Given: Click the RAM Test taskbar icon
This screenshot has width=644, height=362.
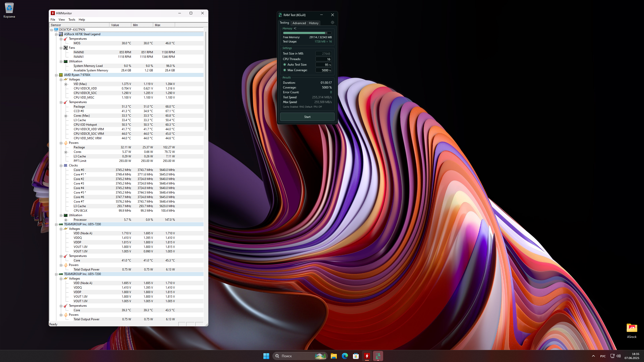Looking at the screenshot, I should click(x=378, y=356).
